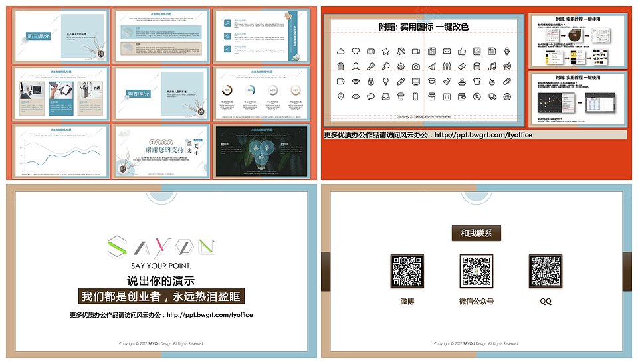The height and width of the screenshot is (364, 638).
Task: Open the line chart slide thumbnail
Action: click(61, 151)
